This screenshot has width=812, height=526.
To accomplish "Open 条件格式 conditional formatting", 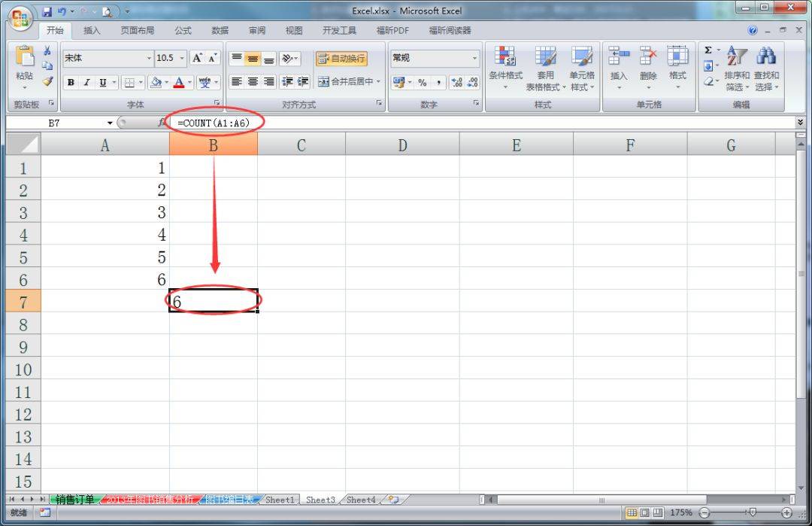I will click(x=505, y=68).
